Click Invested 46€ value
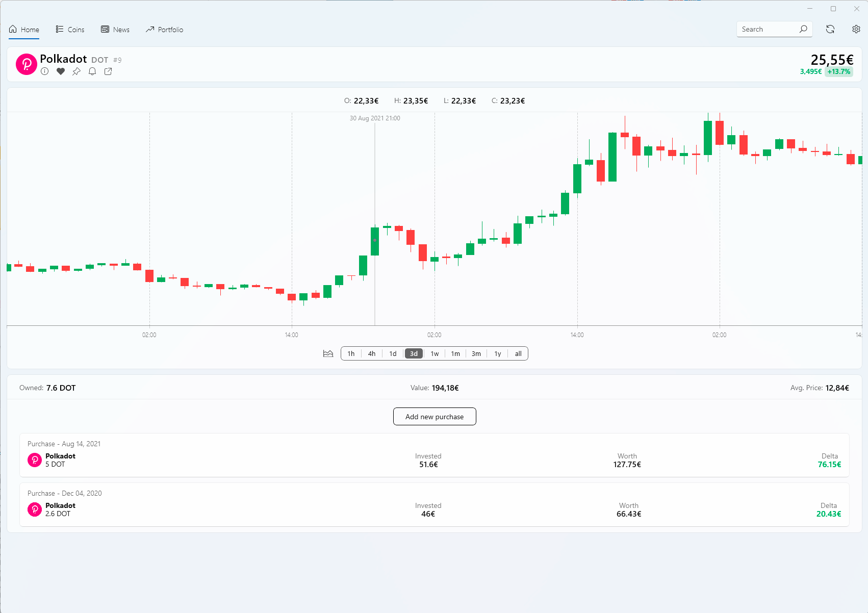 (428, 514)
